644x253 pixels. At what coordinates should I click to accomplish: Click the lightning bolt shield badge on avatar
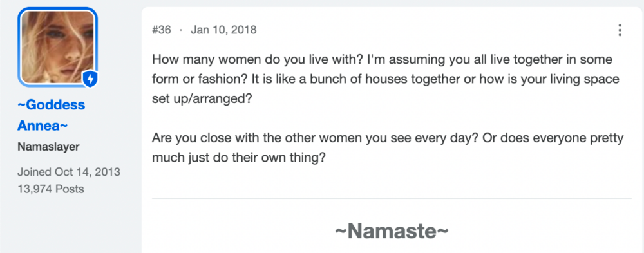[90, 79]
